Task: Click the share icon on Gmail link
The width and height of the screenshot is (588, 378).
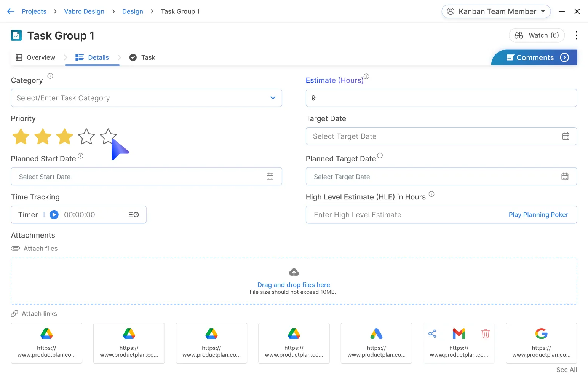Action: click(x=432, y=334)
